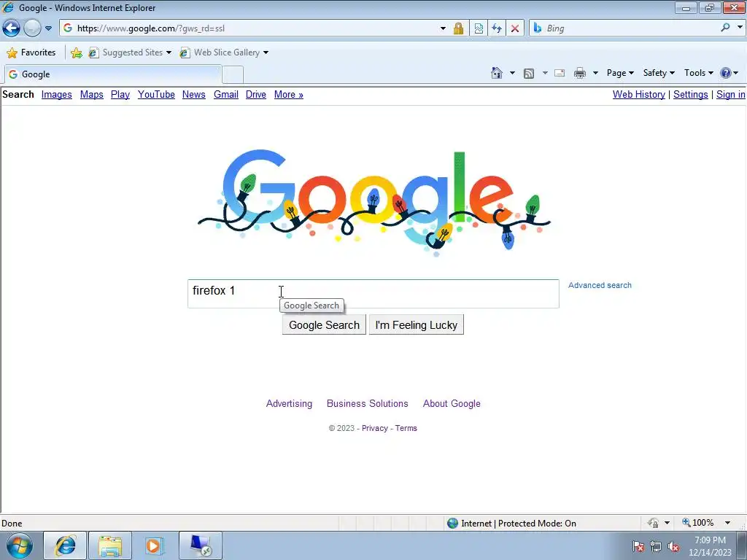Click the remote desktop taskbar icon
747x560 pixels.
pyautogui.click(x=201, y=545)
